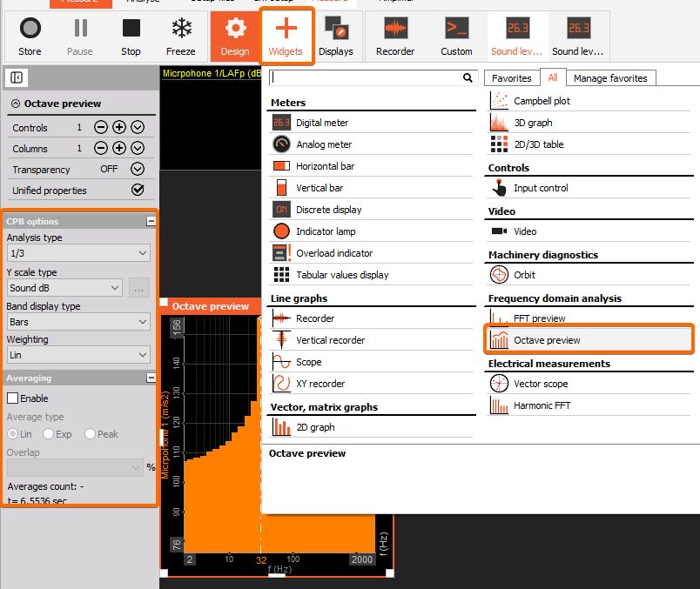This screenshot has height=589, width=700.
Task: Collapse the CPB options section
Action: [151, 221]
